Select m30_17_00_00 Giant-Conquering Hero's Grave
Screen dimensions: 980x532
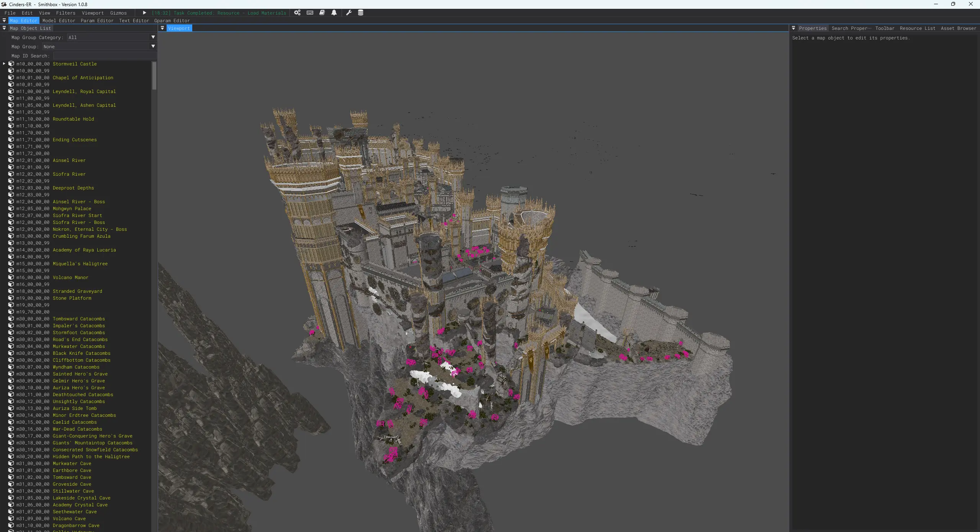pos(74,436)
